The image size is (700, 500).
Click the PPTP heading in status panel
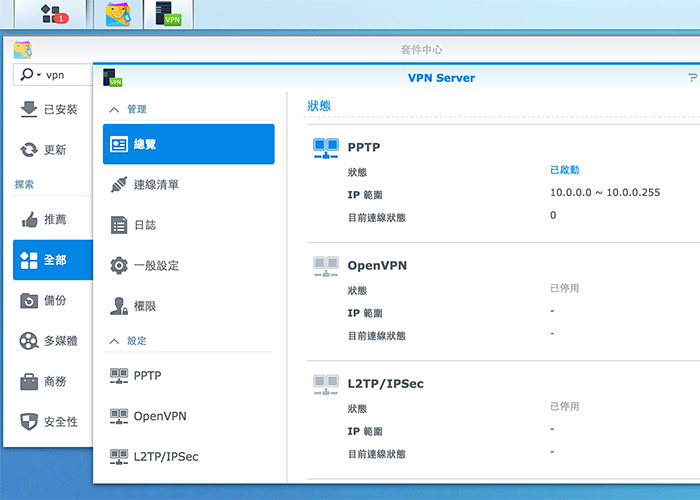pos(364,147)
